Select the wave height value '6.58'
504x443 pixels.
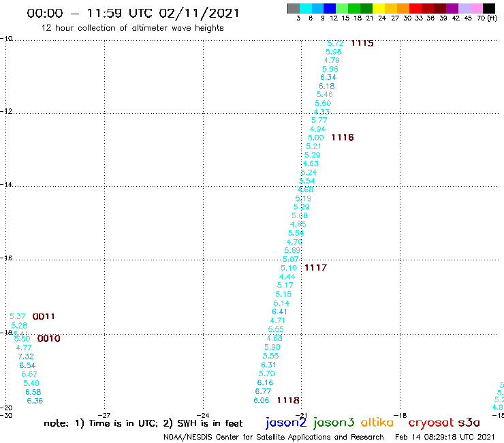[33, 392]
